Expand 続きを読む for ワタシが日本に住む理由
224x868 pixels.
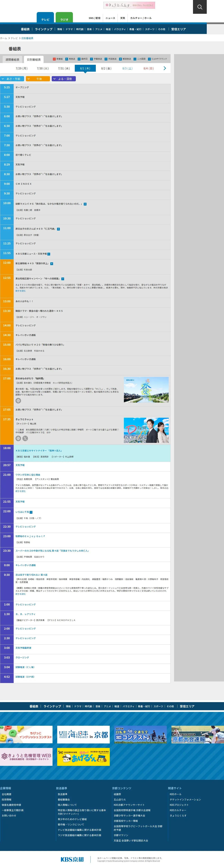point(21,491)
